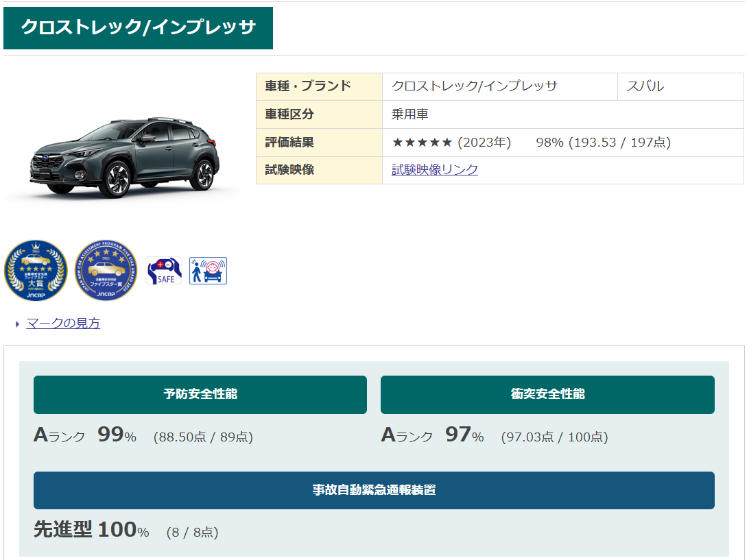749x560 pixels.
Task: Select the 予防安全性能 button
Action: [200, 394]
